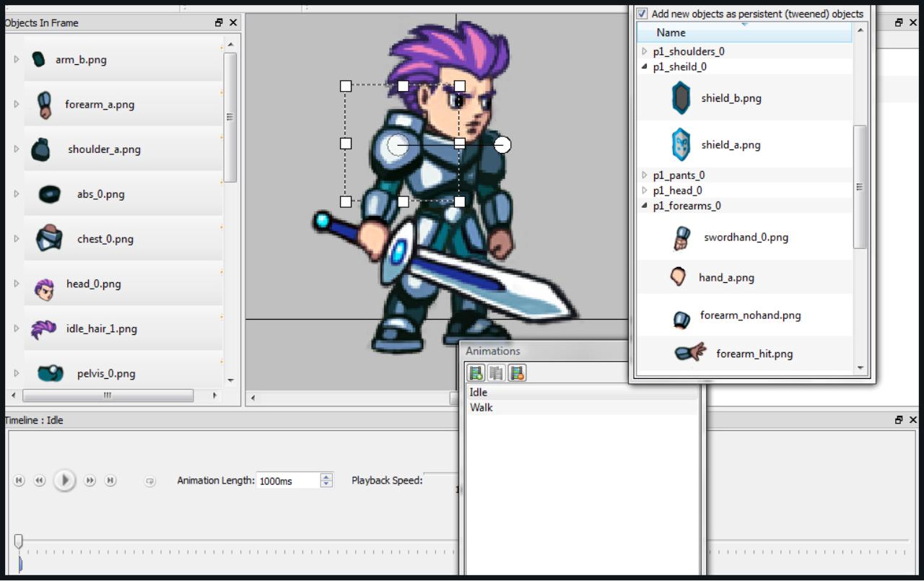Viewport: 924px width, 581px height.
Task: Select head_0.png in Objects In Frame
Action: 93,284
